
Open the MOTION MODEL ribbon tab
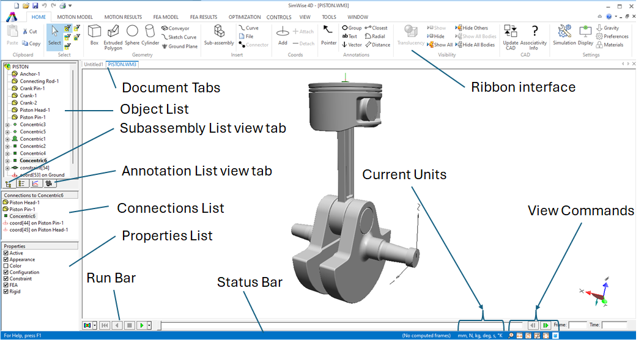(75, 17)
